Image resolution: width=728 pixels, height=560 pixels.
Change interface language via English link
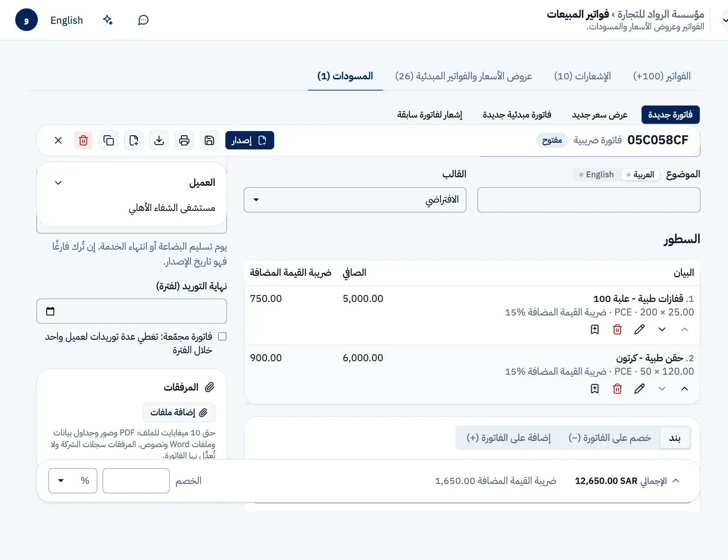click(67, 20)
